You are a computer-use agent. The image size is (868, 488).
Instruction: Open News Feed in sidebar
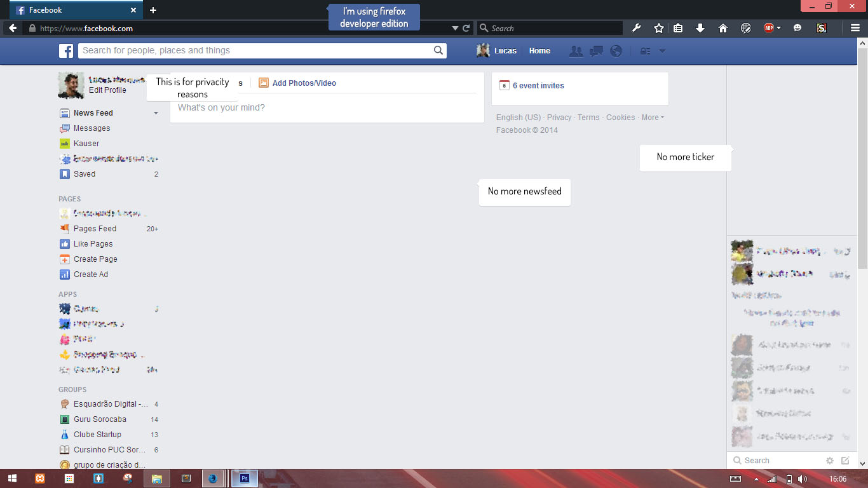pos(93,113)
